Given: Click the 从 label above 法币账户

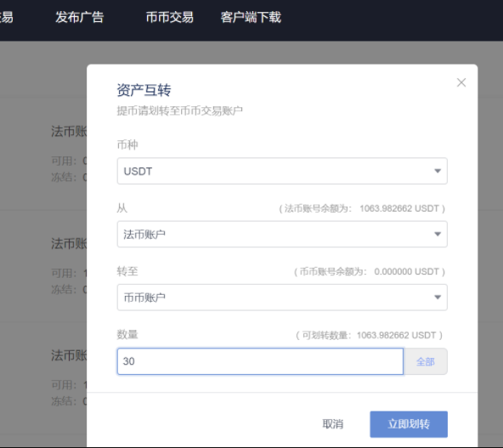Looking at the screenshot, I should 122,208.
